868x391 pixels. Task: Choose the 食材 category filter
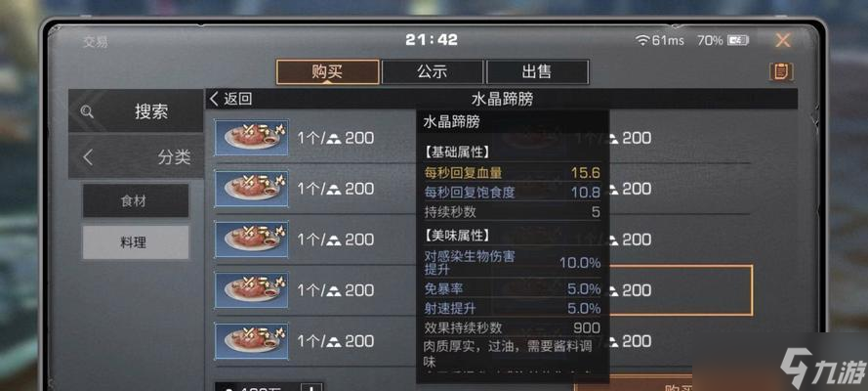pyautogui.click(x=135, y=200)
